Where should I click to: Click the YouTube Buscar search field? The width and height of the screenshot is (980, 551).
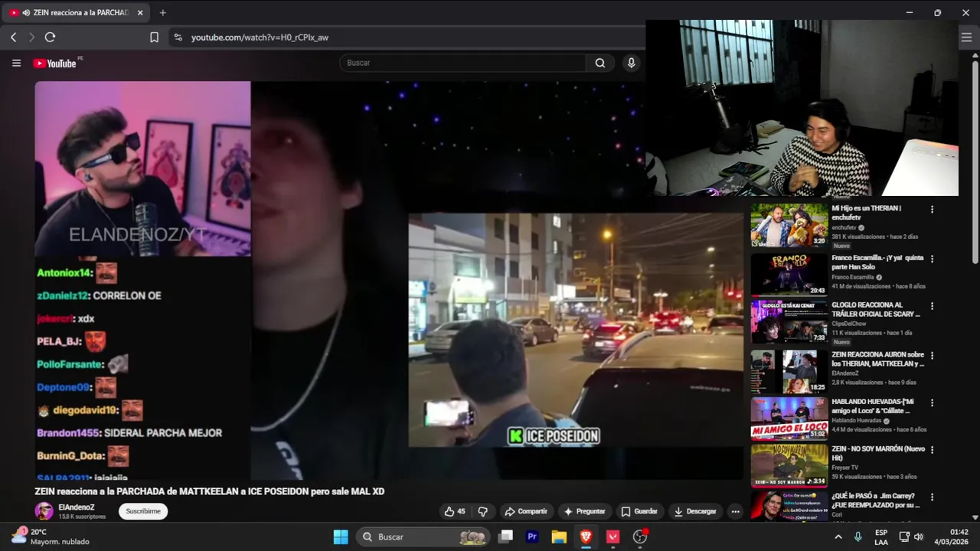click(x=462, y=63)
